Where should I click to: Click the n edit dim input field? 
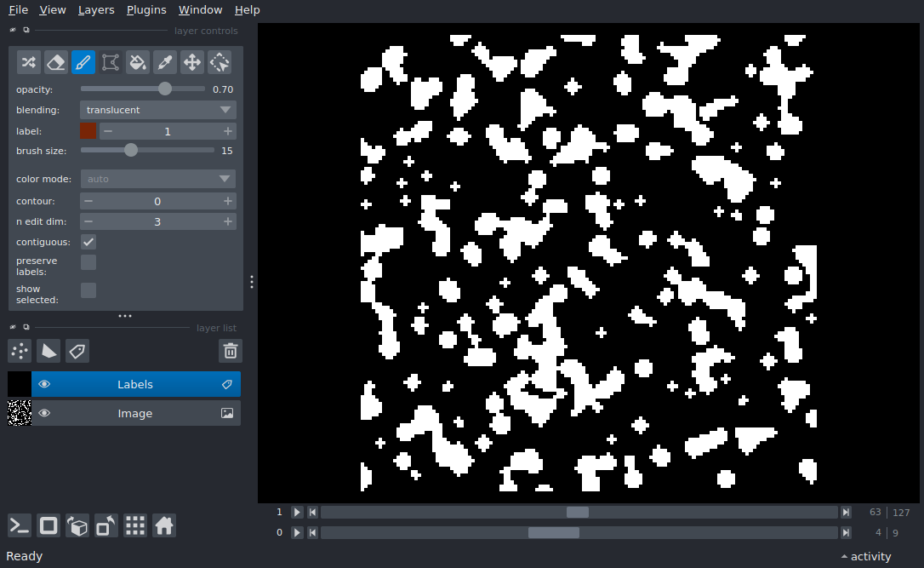pyautogui.click(x=157, y=221)
